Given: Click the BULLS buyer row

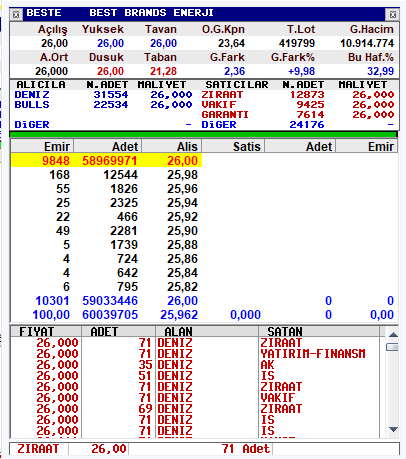Looking at the screenshot, I should [x=103, y=105].
